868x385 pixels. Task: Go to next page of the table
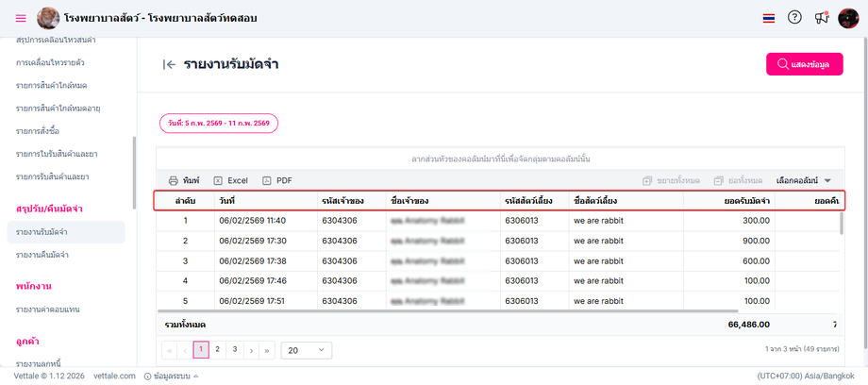pos(251,350)
